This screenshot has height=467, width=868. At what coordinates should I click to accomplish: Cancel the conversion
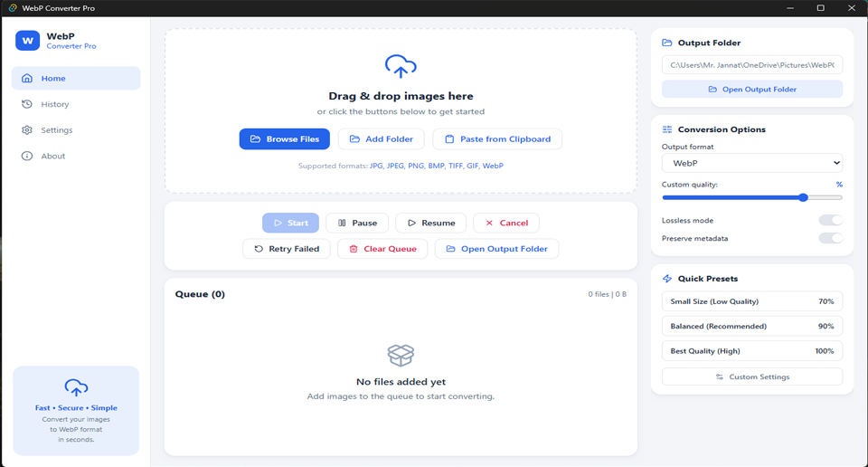[506, 223]
